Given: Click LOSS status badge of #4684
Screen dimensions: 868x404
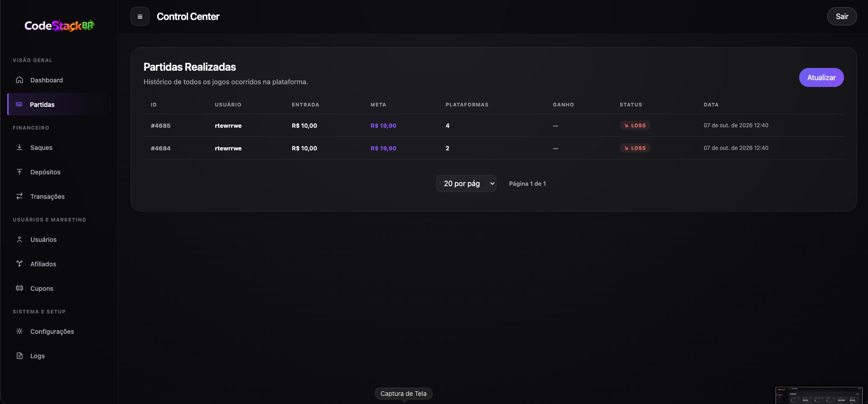Looking at the screenshot, I should [635, 148].
